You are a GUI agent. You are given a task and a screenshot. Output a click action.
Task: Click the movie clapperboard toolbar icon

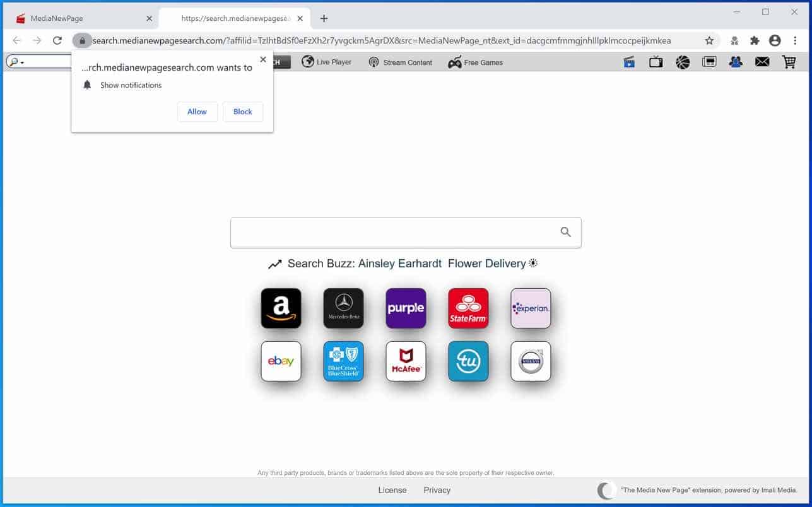tap(629, 62)
